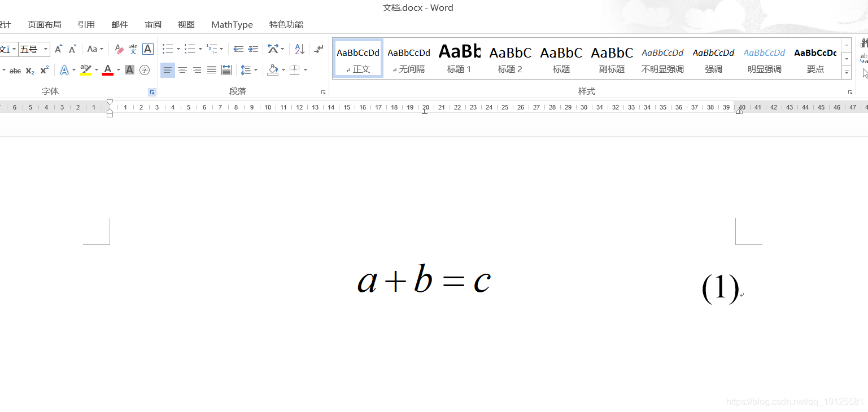Expand font color dropdown arrow
This screenshot has width=868, height=412.
pyautogui.click(x=119, y=70)
